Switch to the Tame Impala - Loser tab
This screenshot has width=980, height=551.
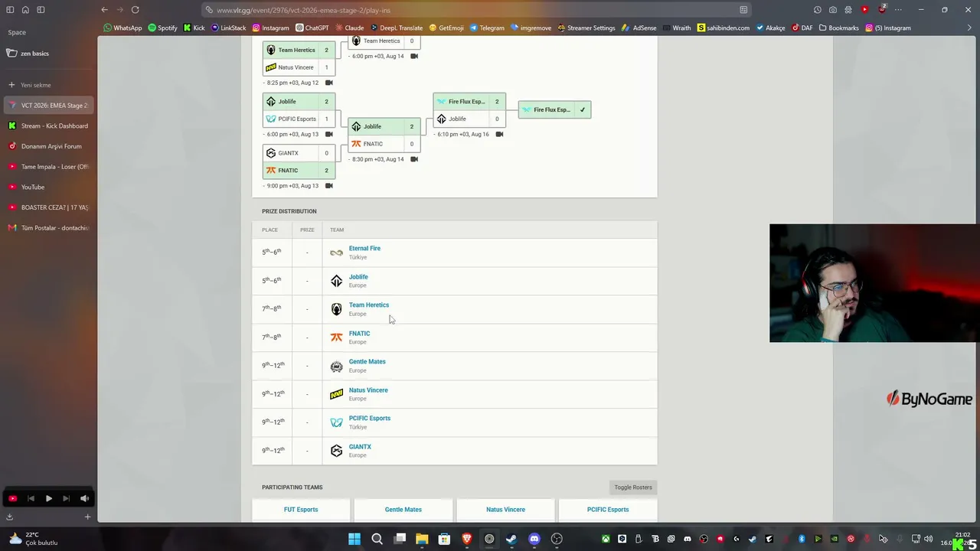tap(48, 166)
